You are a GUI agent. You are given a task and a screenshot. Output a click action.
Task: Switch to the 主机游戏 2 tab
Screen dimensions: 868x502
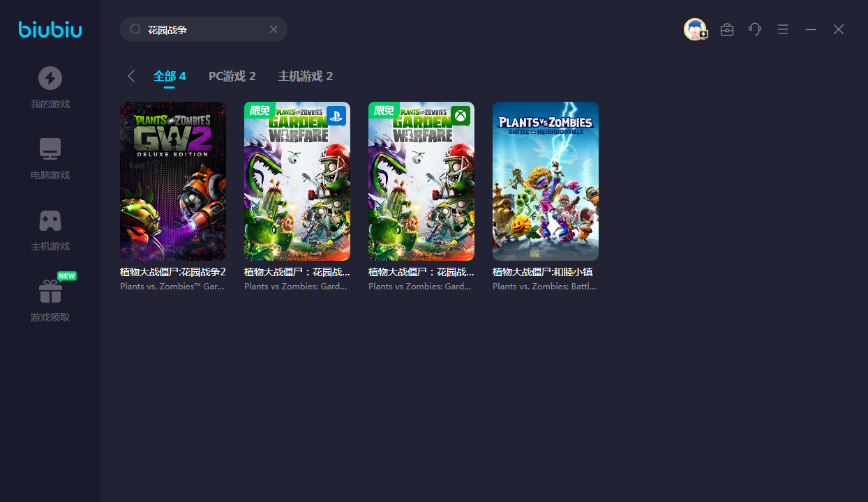pyautogui.click(x=306, y=76)
